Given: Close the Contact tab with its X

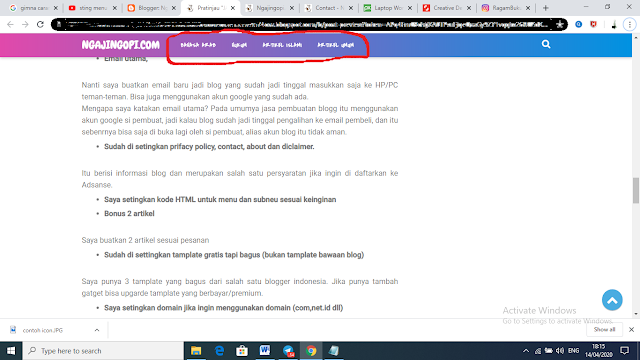Looking at the screenshot, I should (x=351, y=8).
